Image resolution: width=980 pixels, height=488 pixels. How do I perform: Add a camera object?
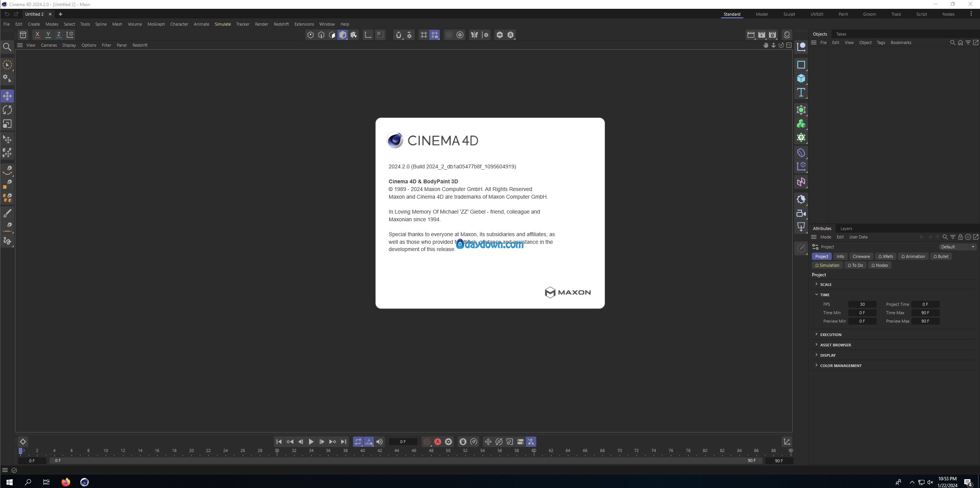pos(801,213)
